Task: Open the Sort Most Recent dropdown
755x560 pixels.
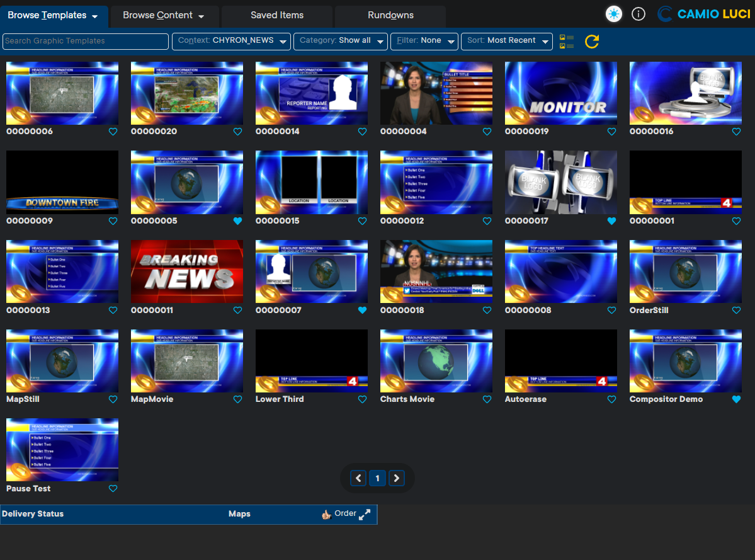Action: pyautogui.click(x=506, y=42)
